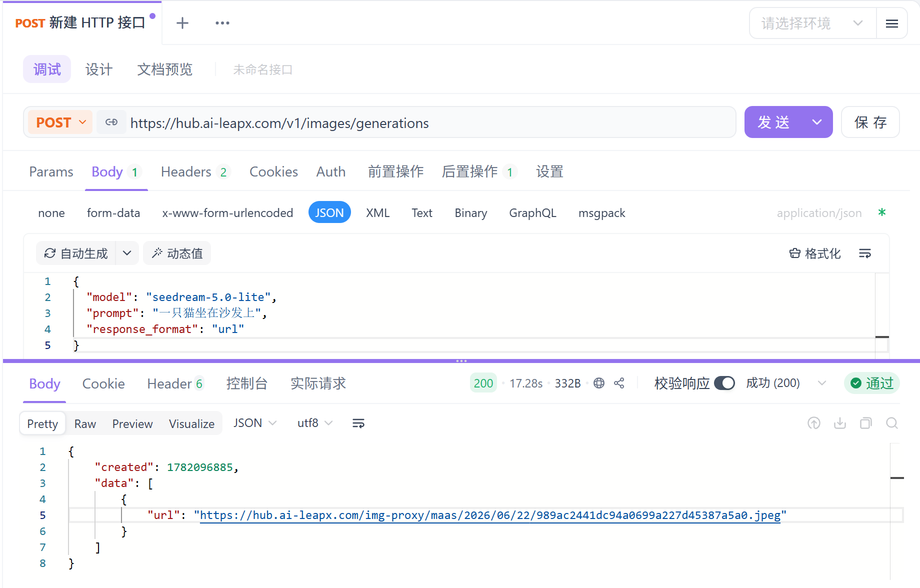Open the response Cookie tab
Viewport: 920px width, 588px height.
(x=103, y=384)
